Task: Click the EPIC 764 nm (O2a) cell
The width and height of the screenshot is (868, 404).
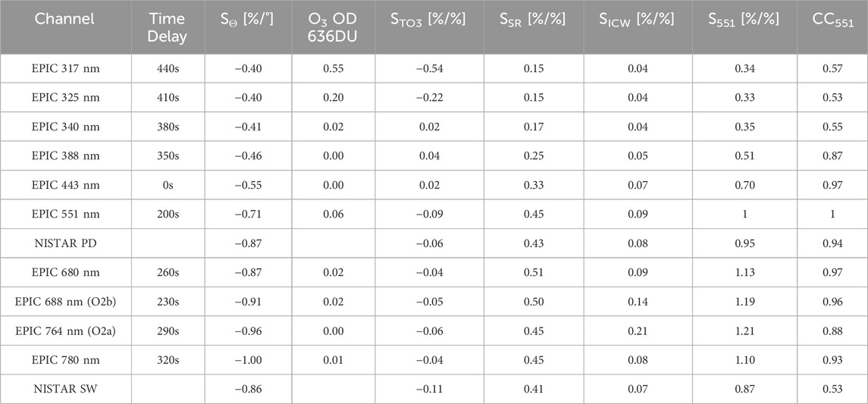Action: (x=65, y=330)
